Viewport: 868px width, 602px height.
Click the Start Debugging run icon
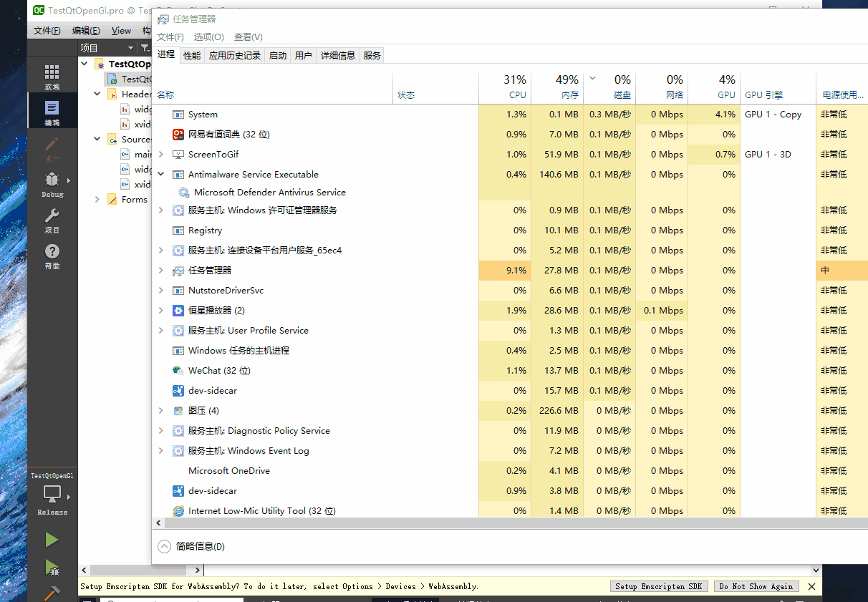52,568
